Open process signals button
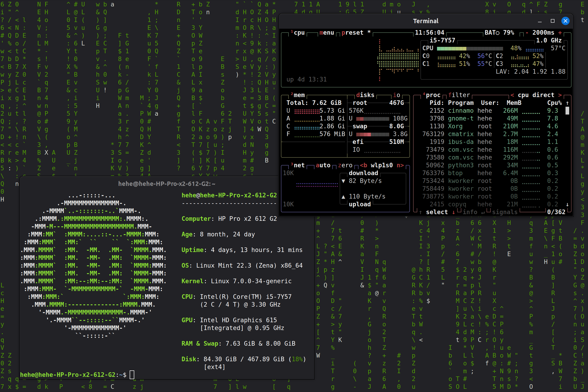The image size is (588, 392). click(505, 212)
